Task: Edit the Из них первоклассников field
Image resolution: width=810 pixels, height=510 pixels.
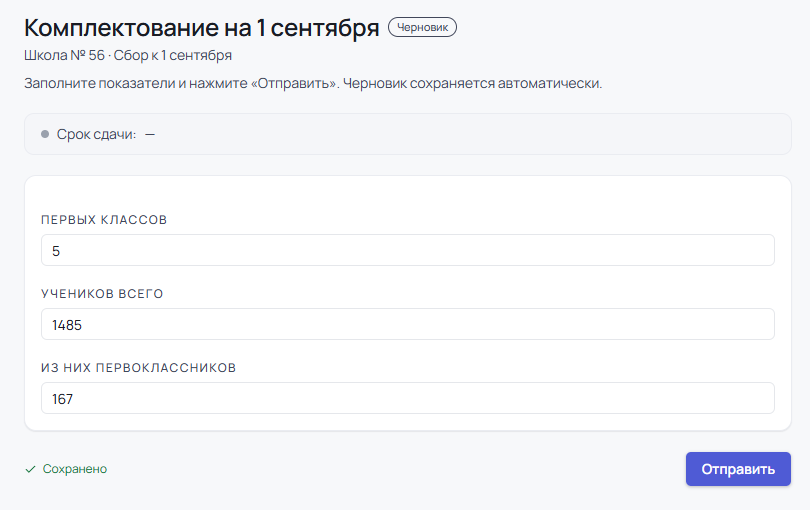Action: click(x=408, y=398)
